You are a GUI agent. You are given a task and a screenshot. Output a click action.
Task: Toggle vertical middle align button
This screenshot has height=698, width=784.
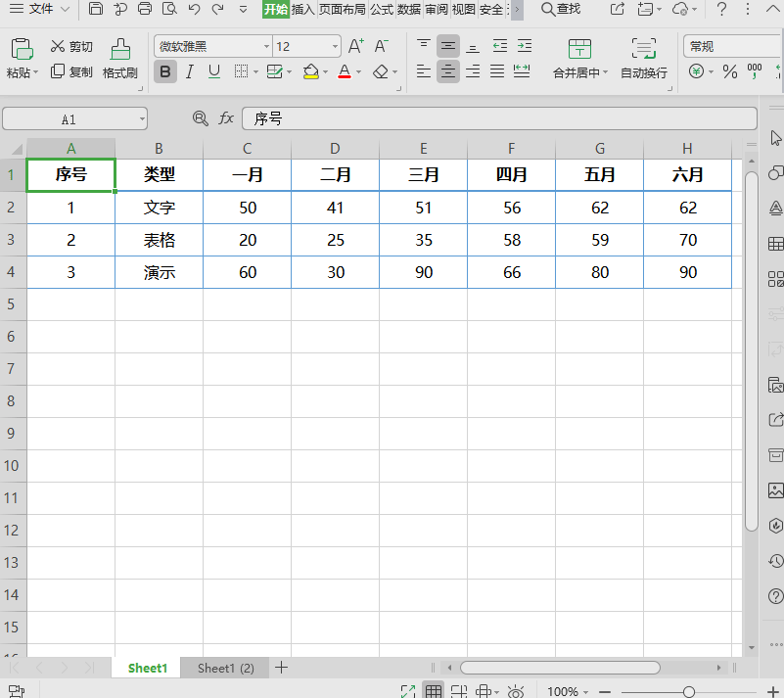tap(448, 46)
